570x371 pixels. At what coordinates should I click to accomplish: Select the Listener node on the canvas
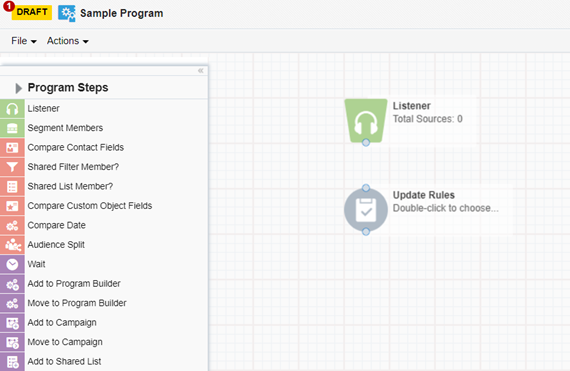tap(366, 121)
